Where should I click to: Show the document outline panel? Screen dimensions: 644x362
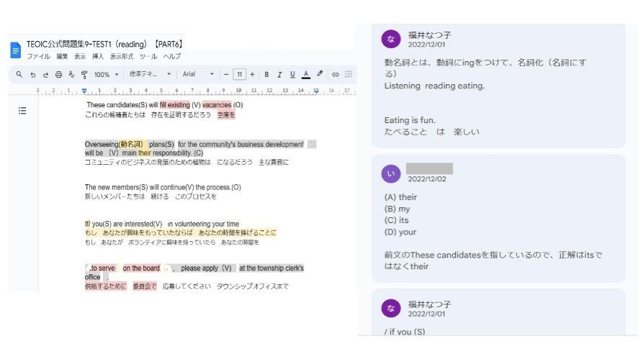point(22,110)
